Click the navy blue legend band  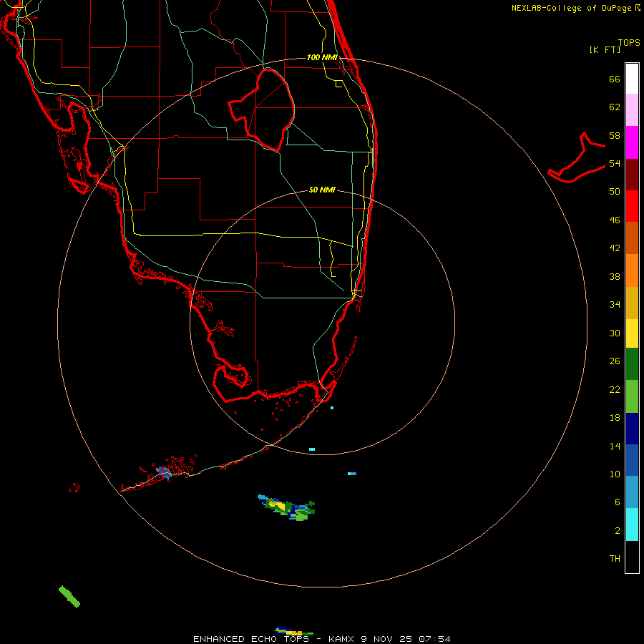point(632,429)
